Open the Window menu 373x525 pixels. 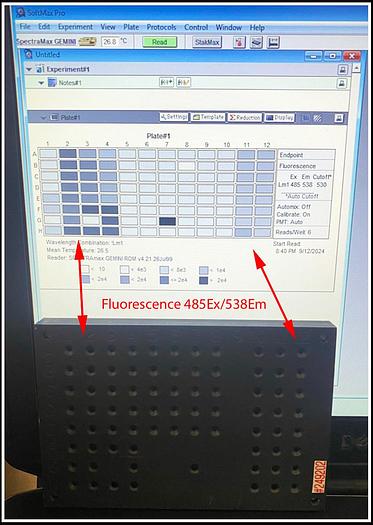[229, 27]
